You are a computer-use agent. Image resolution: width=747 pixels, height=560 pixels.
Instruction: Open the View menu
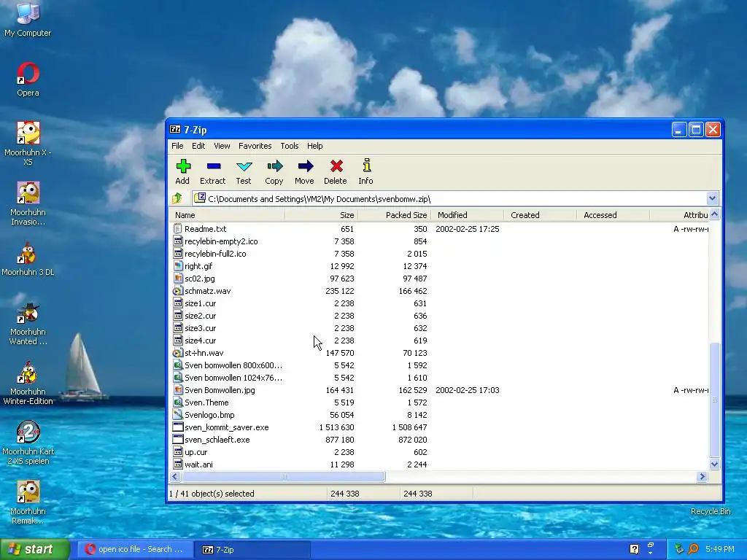pyautogui.click(x=222, y=146)
